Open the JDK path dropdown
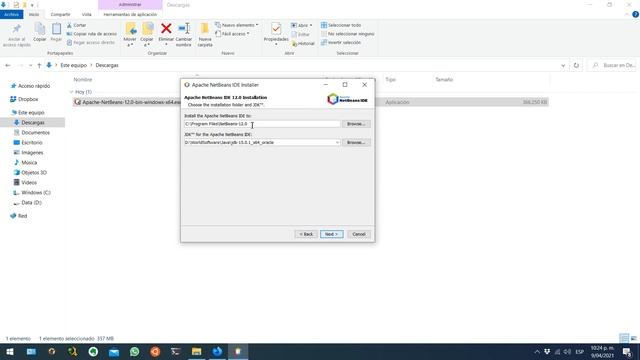 pos(337,142)
